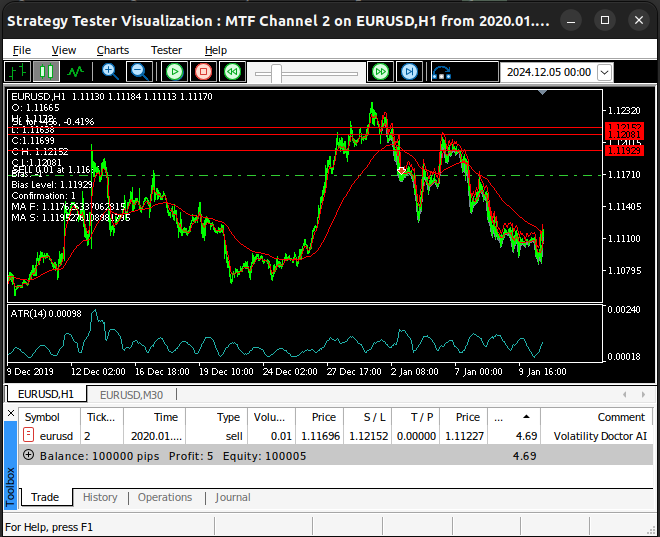The height and width of the screenshot is (537, 660).
Task: Open the Operations tab in Toolbox
Action: [x=165, y=497]
